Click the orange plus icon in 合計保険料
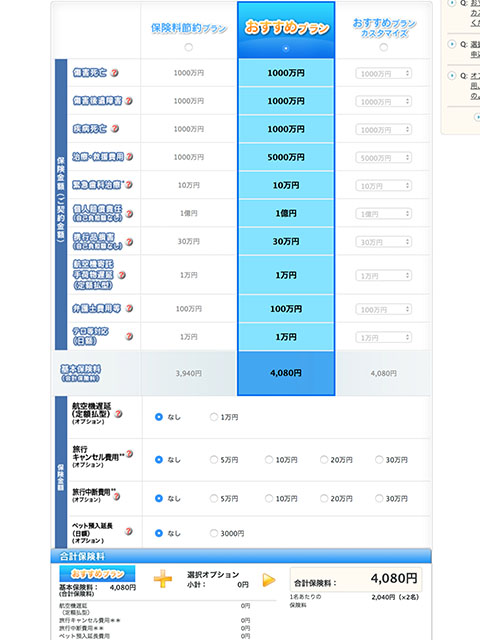480x640 pixels. tap(163, 579)
